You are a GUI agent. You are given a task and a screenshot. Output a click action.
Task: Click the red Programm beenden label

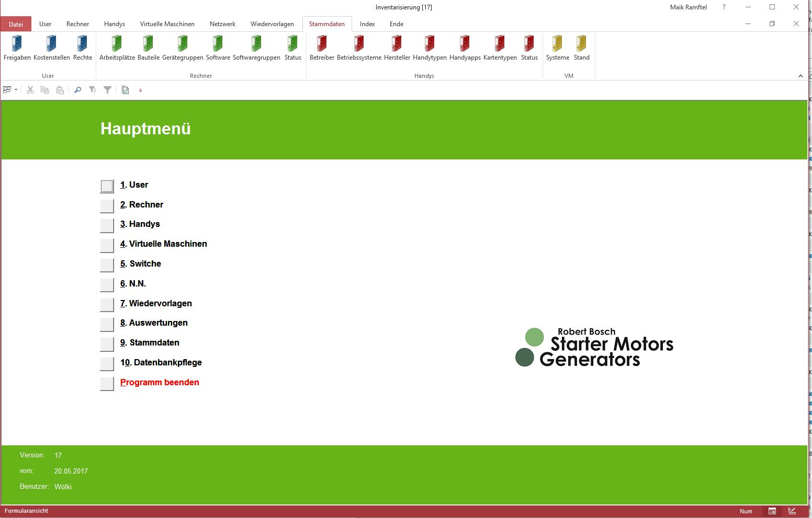[x=160, y=382]
